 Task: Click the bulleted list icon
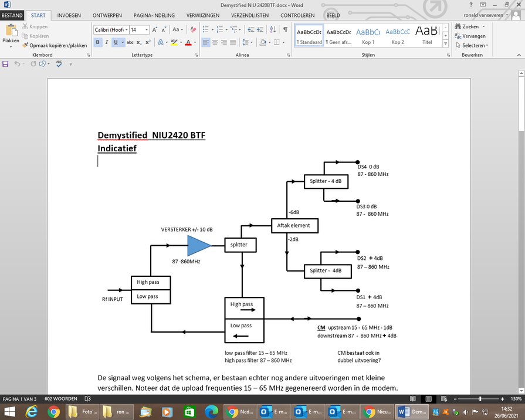[x=206, y=29]
